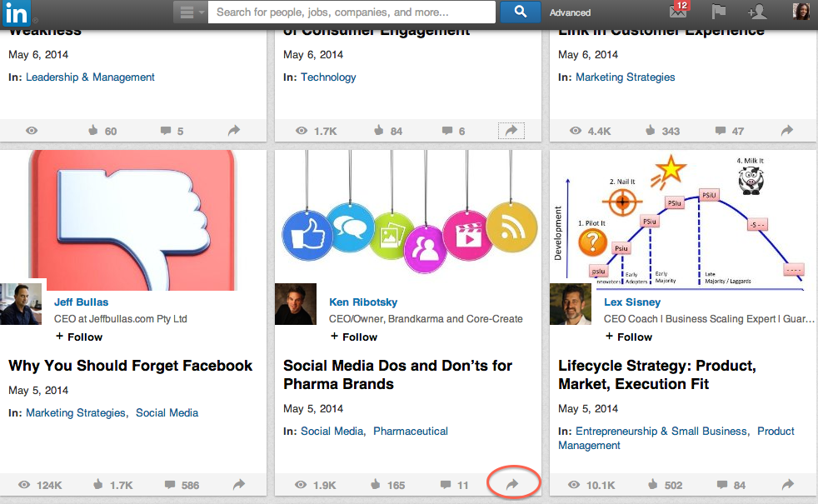The height and width of the screenshot is (504, 818).
Task: Open the profile photo account menu
Action: [801, 12]
